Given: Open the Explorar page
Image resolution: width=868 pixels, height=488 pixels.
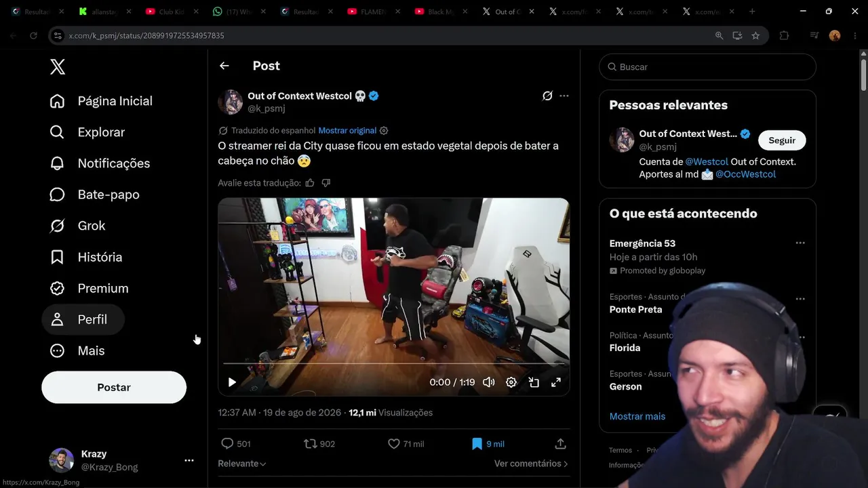Looking at the screenshot, I should tap(87, 132).
